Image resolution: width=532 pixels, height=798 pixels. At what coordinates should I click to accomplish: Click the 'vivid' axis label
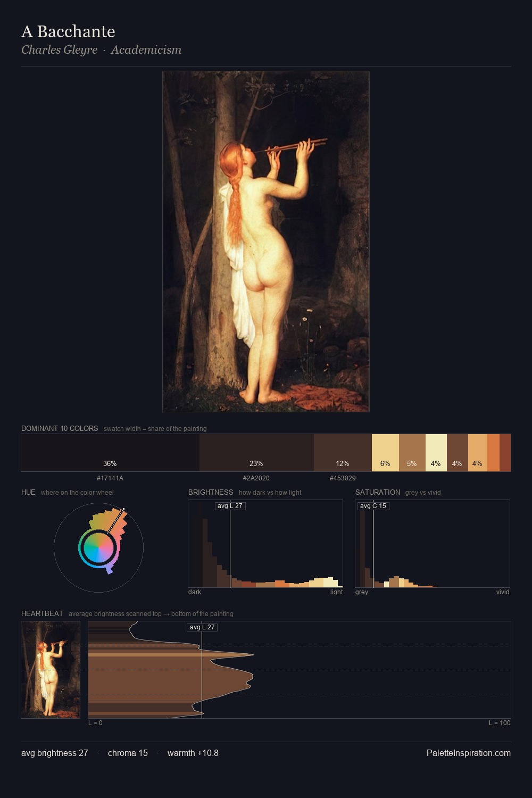503,592
